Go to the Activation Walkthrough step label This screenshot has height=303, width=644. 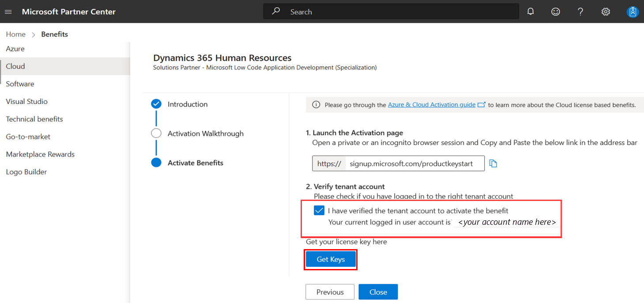206,133
